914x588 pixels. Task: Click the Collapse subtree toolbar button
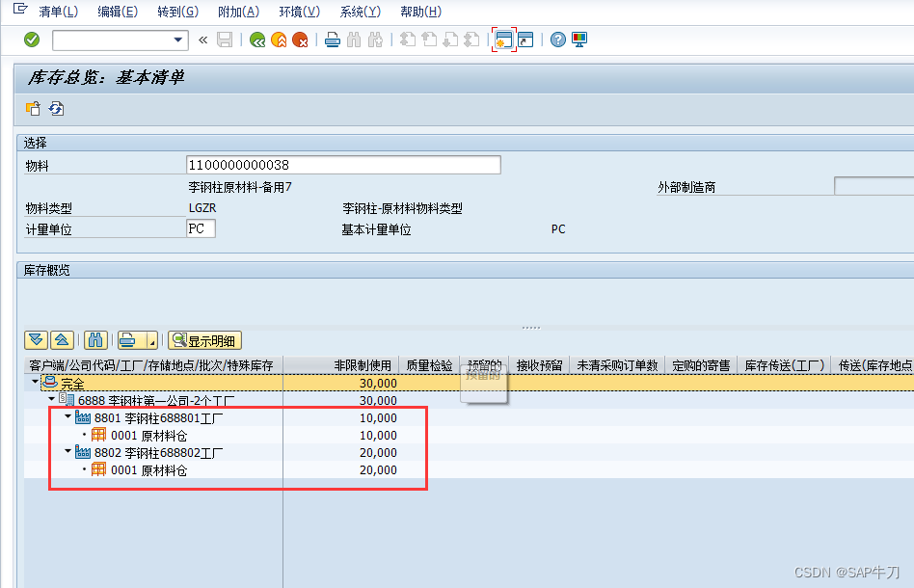point(62,340)
